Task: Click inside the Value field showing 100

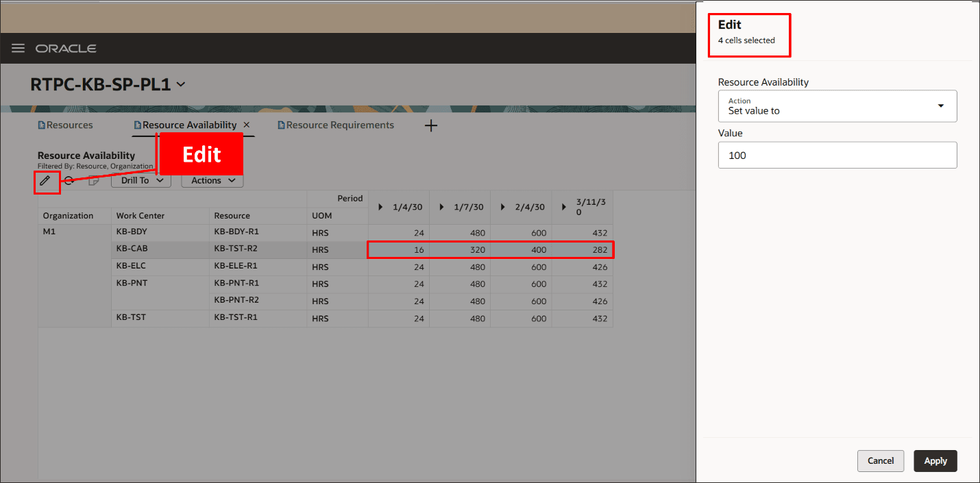Action: point(837,155)
